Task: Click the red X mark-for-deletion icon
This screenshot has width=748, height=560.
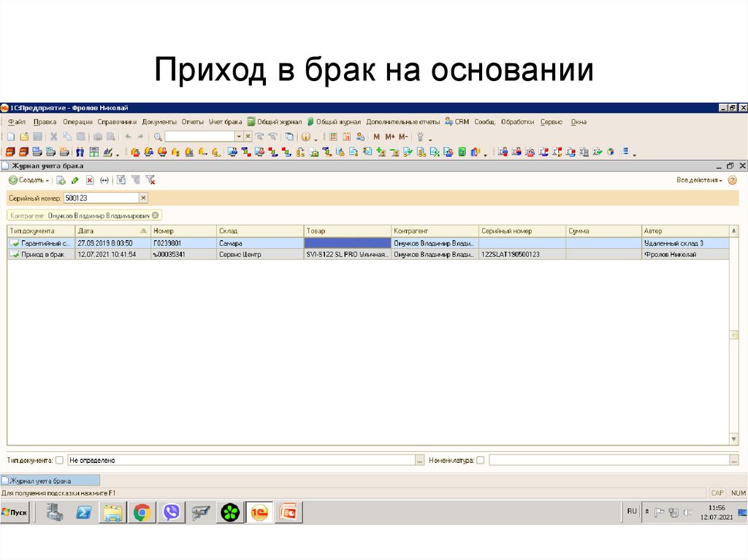Action: 90,180
